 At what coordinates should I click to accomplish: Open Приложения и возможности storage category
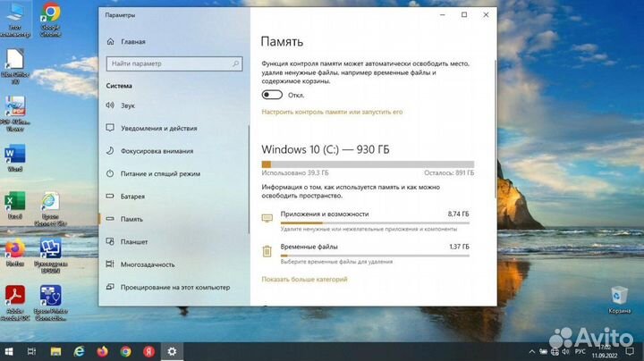pos(366,221)
